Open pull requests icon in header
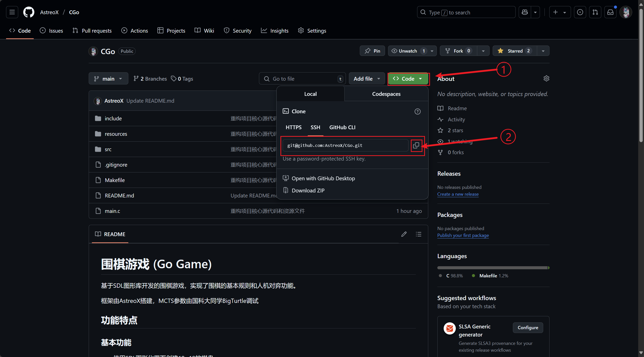The width and height of the screenshot is (644, 357). coord(595,12)
